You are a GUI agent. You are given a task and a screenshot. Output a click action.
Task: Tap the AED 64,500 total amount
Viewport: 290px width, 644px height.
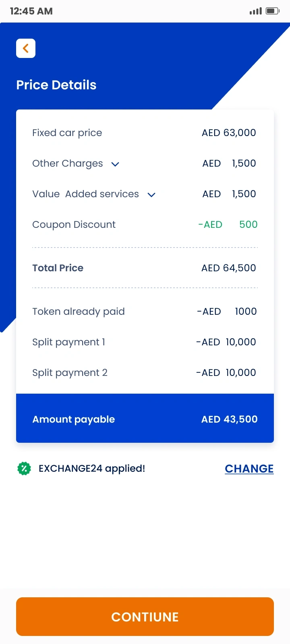tap(228, 268)
